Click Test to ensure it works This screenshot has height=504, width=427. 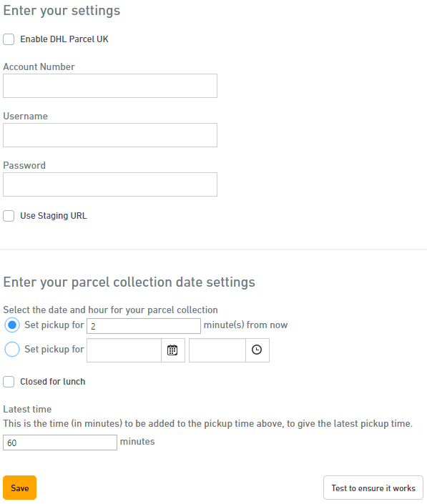[373, 488]
